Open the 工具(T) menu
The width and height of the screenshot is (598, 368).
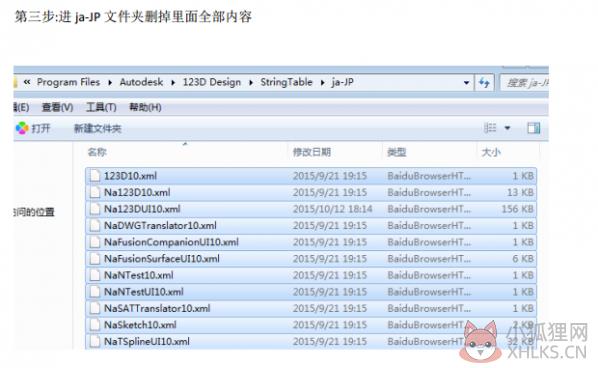pyautogui.click(x=101, y=108)
